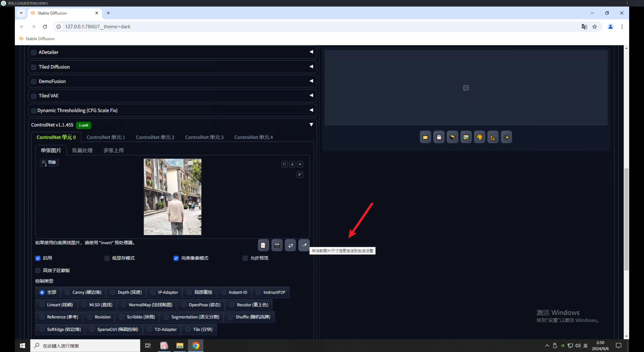This screenshot has width=644, height=352.
Task: Open the output folder icon
Action: pos(425,137)
